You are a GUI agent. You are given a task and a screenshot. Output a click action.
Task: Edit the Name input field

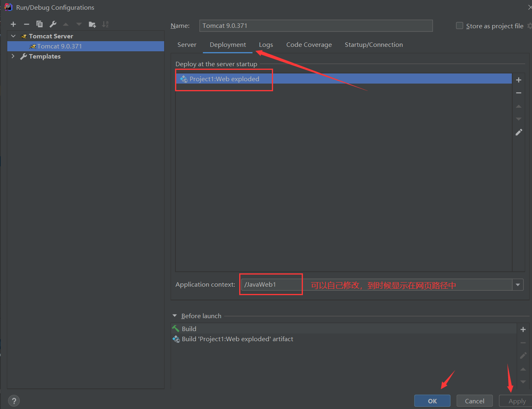[x=316, y=26]
